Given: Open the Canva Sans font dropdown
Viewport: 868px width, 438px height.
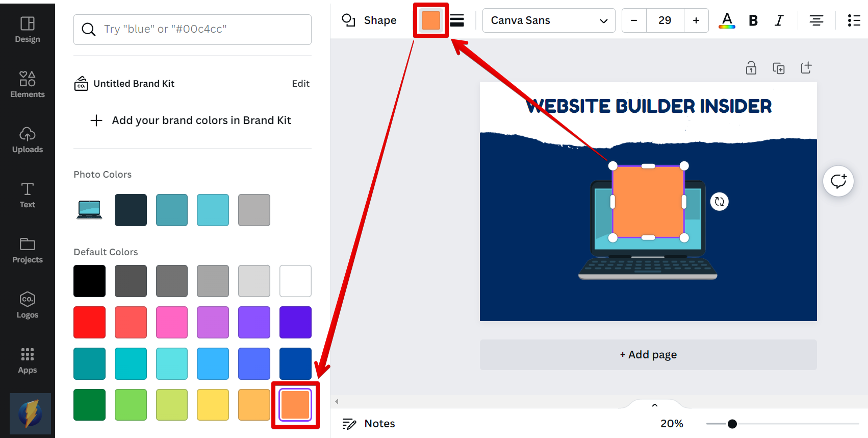Looking at the screenshot, I should click(548, 20).
